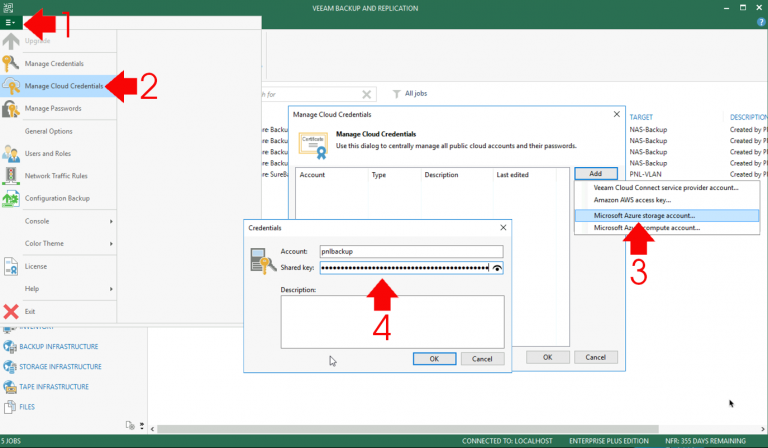Click the navigation pane overflow chevron
This screenshot has width=768, height=448.
click(x=142, y=425)
